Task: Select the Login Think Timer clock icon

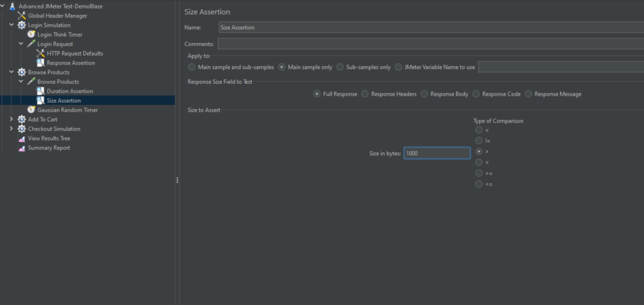Action: [x=31, y=35]
